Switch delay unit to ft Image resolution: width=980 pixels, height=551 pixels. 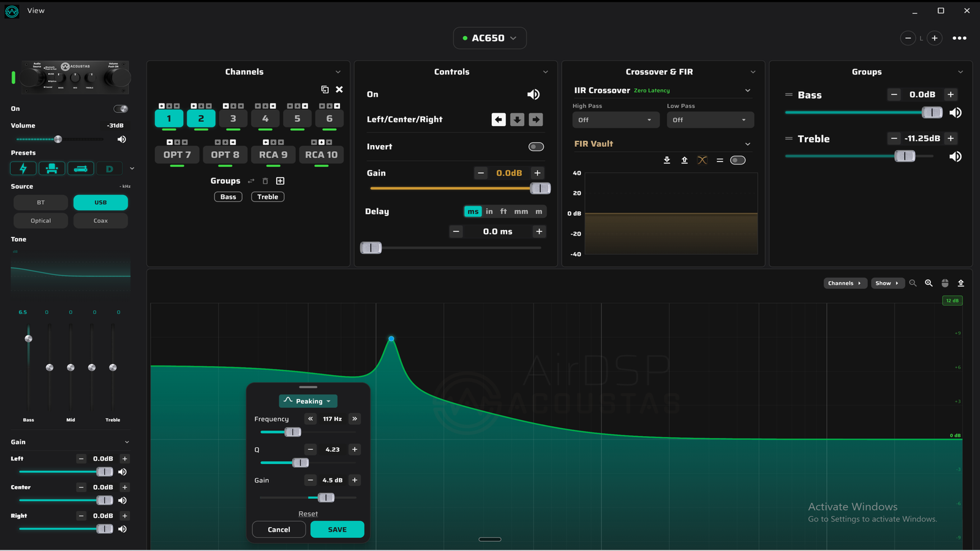click(503, 212)
